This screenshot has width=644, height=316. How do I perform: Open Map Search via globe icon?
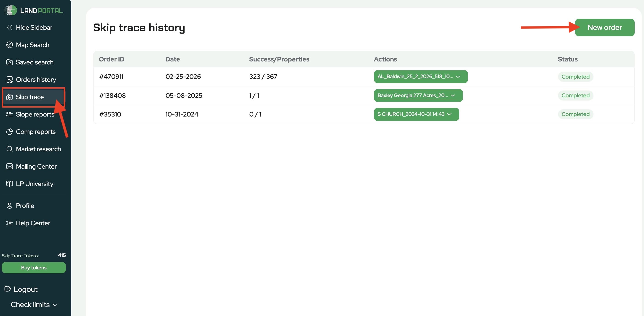(x=10, y=45)
